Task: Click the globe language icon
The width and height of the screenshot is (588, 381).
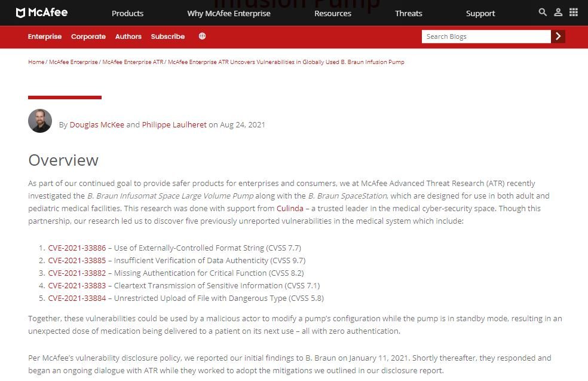Action: point(202,36)
